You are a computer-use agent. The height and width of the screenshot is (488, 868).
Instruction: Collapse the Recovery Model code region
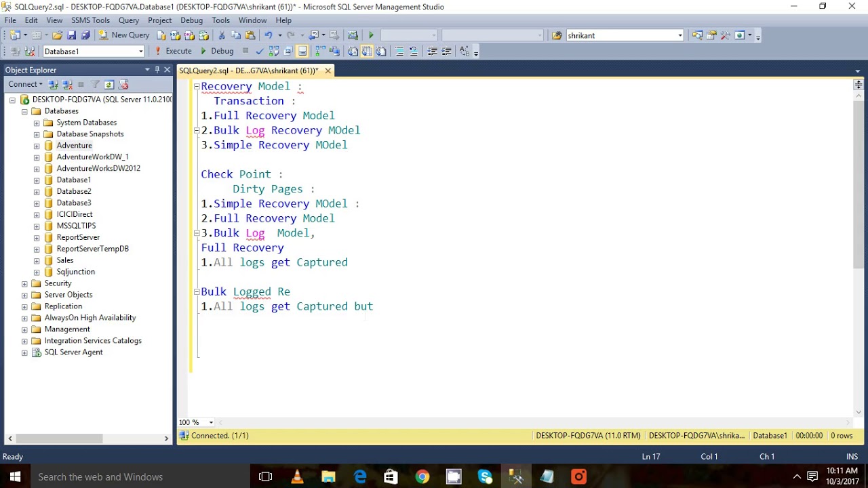(197, 86)
